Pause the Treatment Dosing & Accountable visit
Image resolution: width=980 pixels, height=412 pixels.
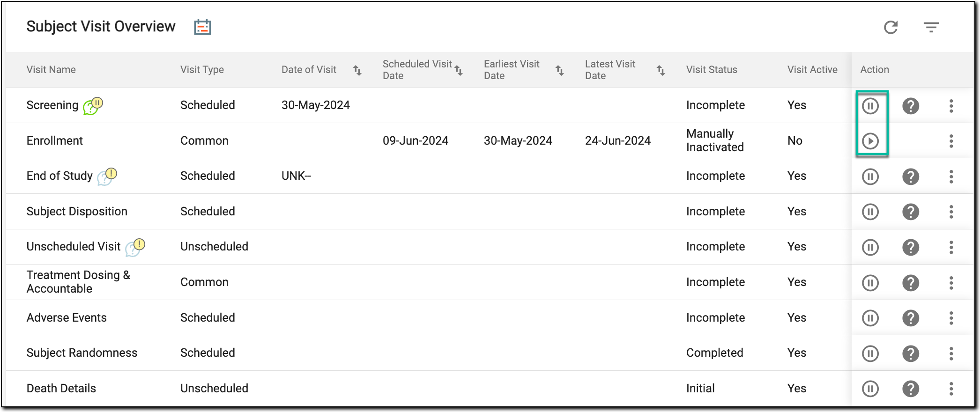pos(870,283)
